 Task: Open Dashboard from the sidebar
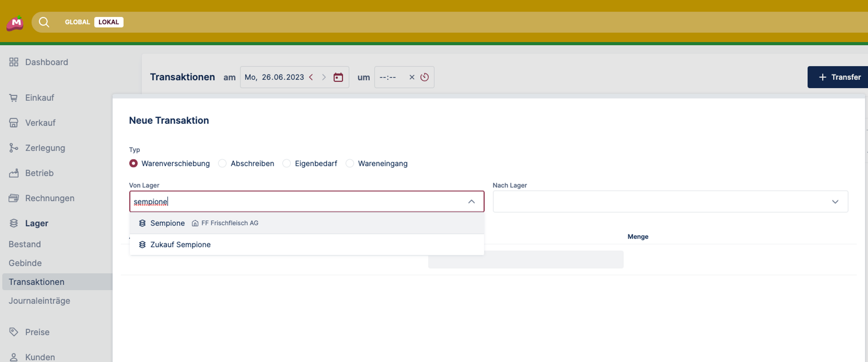point(46,62)
